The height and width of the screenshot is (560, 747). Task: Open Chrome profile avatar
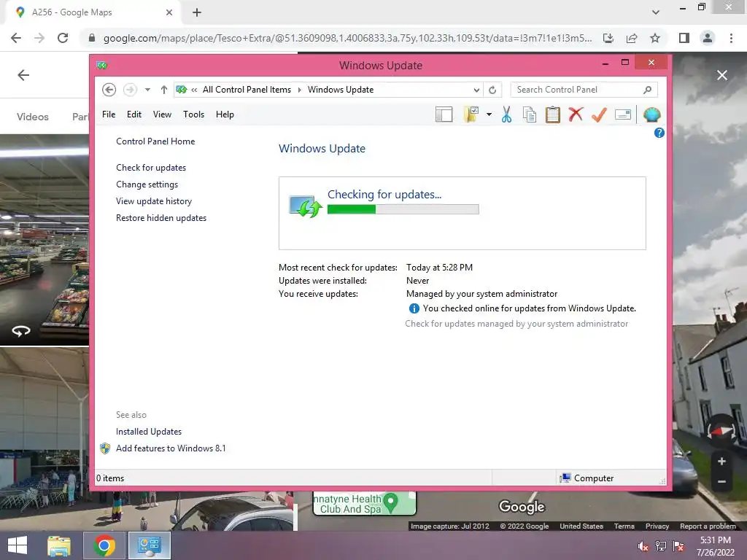[708, 38]
